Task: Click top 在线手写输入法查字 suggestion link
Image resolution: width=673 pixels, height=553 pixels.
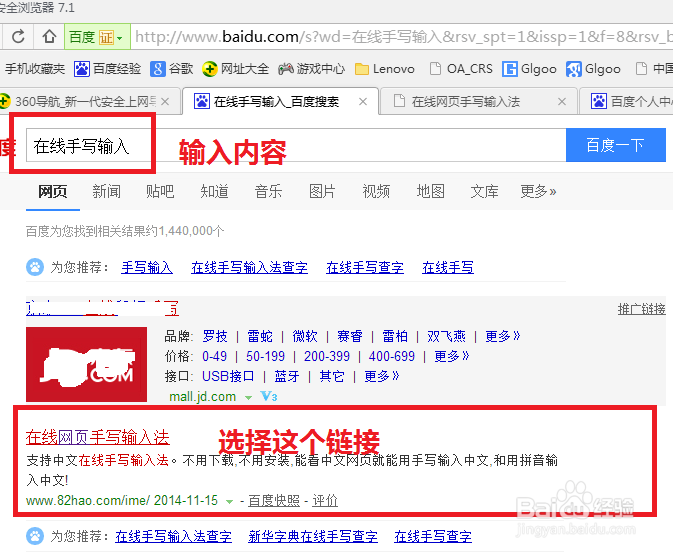Action: pos(249,267)
